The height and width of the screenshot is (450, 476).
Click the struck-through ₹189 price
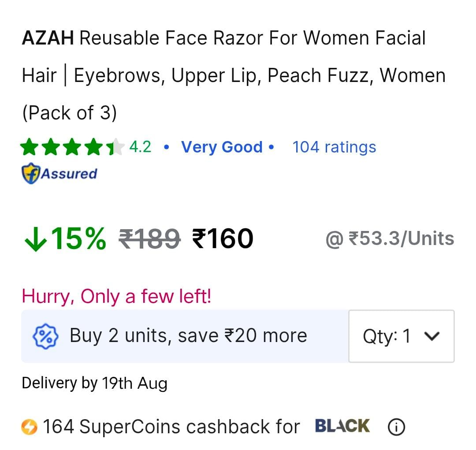coord(150,239)
